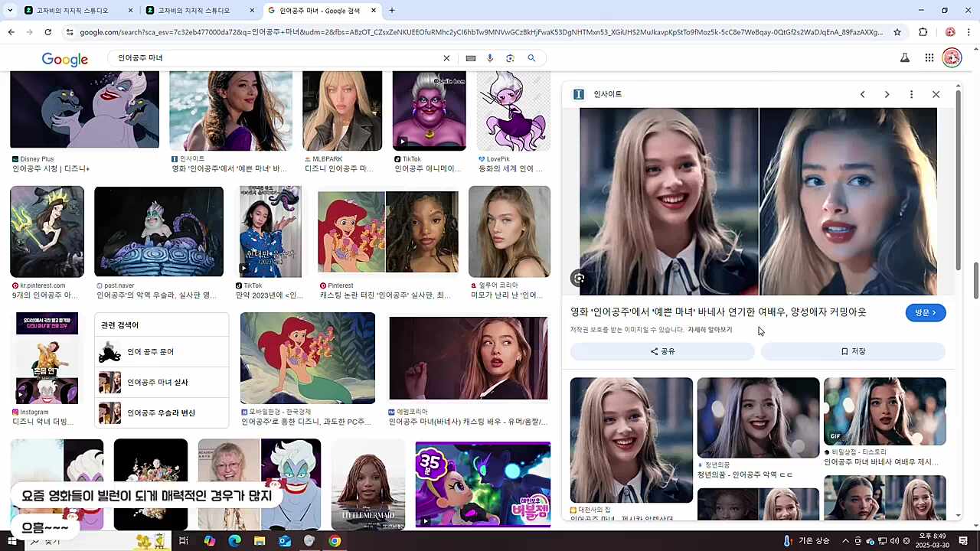Open the on-screen keyboard input tool

(x=470, y=58)
